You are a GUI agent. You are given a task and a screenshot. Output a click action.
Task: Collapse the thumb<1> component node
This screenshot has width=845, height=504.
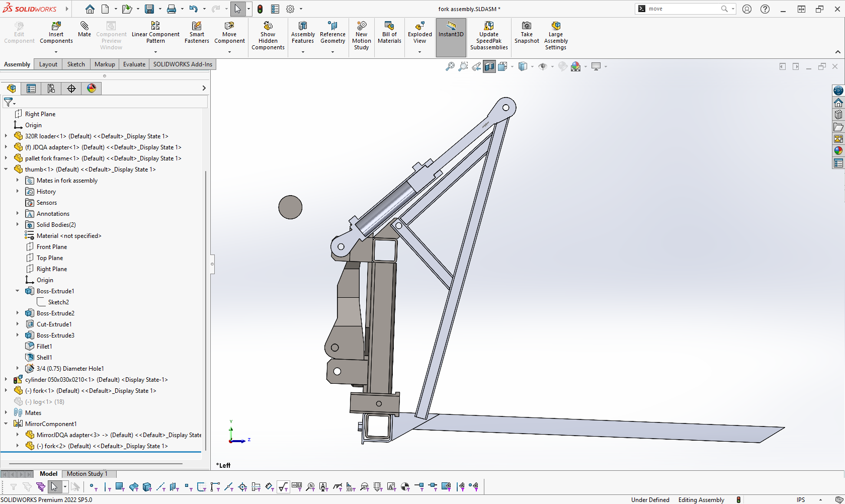tap(6, 170)
